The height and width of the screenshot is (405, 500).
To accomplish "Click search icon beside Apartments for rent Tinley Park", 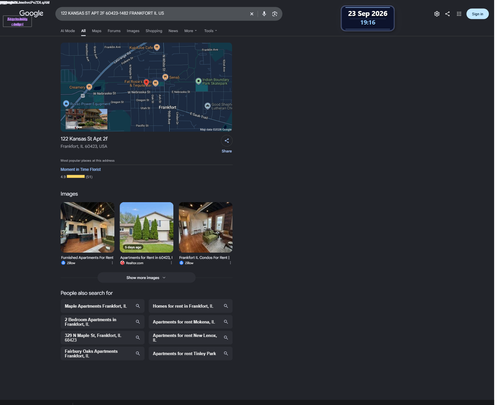I will 226,353.
